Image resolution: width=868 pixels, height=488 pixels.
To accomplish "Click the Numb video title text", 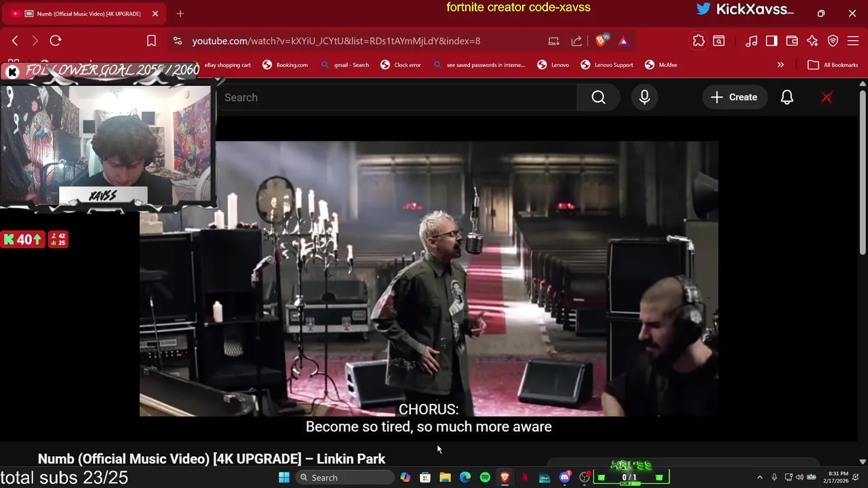I will (212, 459).
